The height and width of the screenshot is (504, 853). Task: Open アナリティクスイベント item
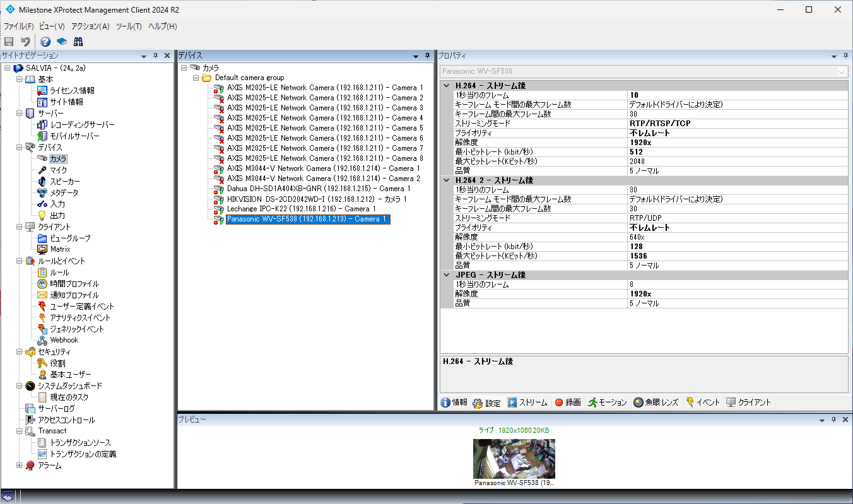click(80, 318)
